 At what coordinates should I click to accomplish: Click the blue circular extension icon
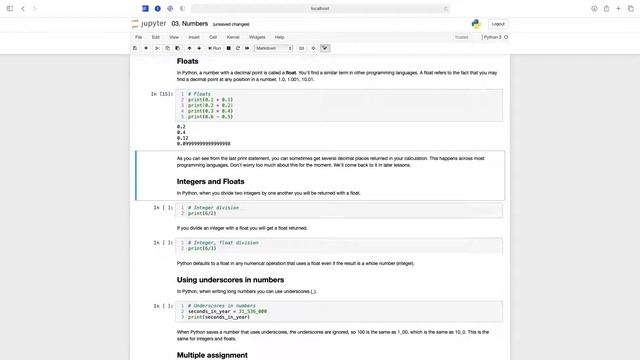[158, 8]
